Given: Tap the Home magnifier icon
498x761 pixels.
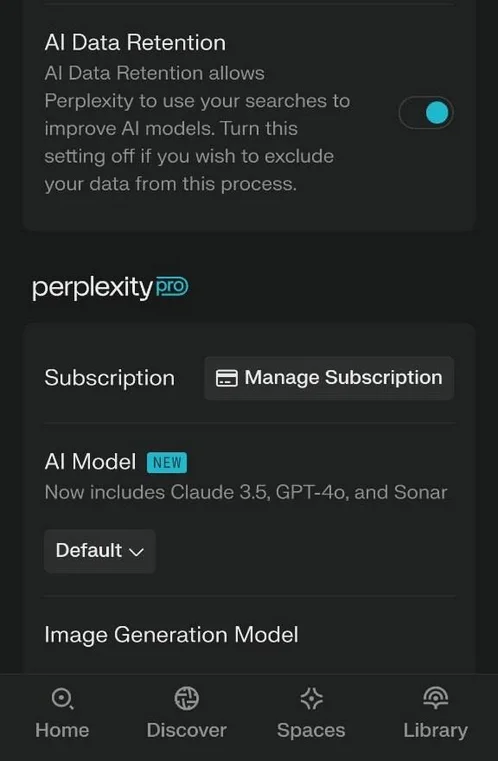Looking at the screenshot, I should coord(62,699).
